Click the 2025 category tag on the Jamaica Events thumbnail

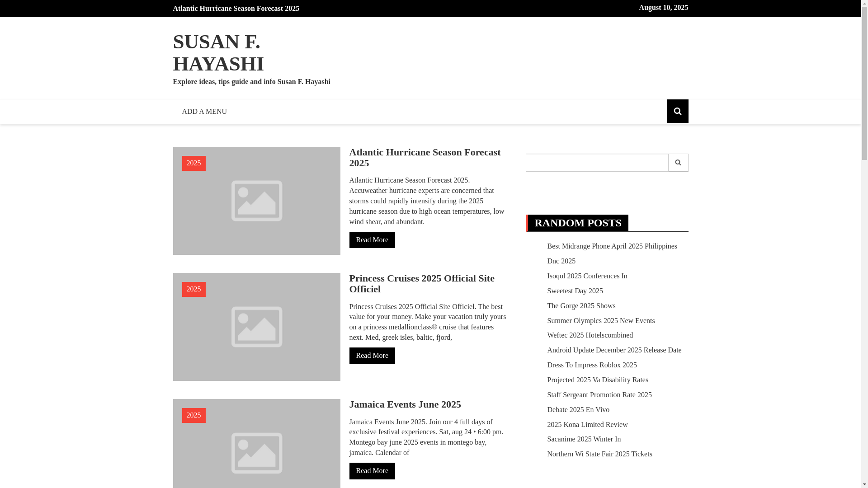[193, 415]
